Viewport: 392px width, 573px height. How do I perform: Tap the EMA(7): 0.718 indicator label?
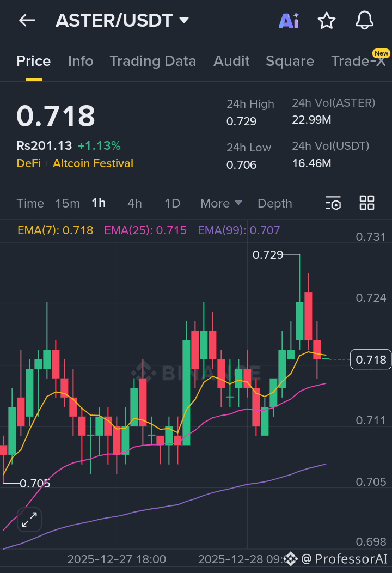tap(55, 230)
